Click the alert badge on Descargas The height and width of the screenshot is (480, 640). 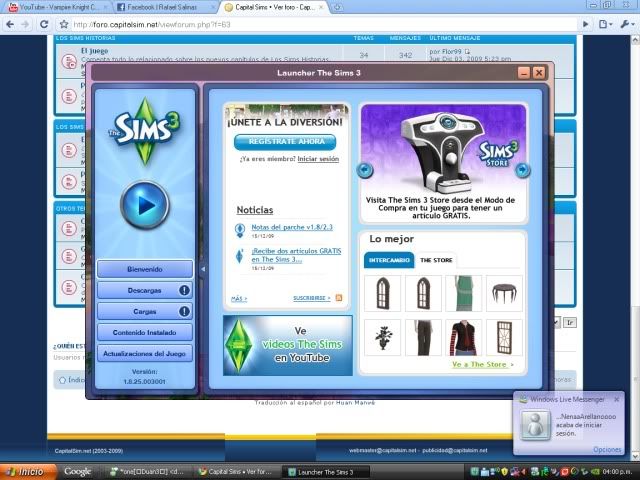point(184,290)
